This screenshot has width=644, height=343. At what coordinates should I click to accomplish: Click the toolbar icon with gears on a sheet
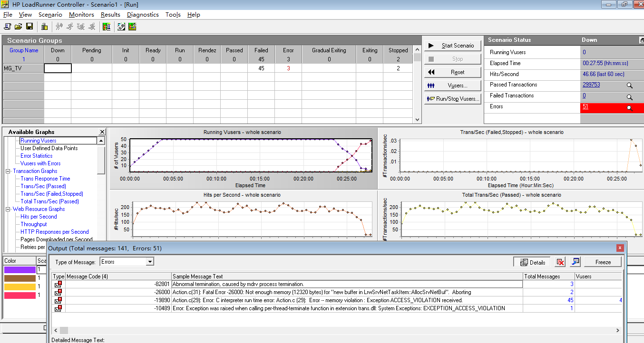tap(121, 27)
